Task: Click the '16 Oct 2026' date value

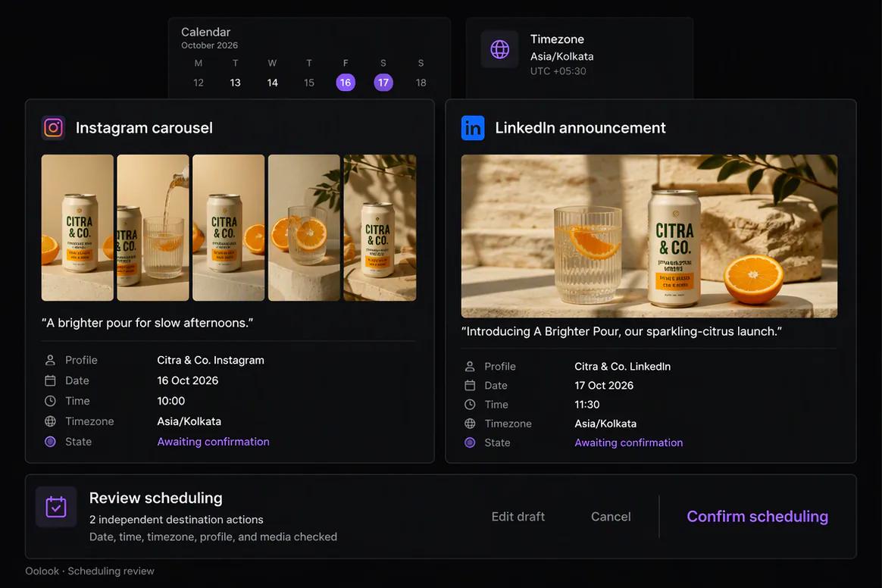Action: click(x=188, y=380)
